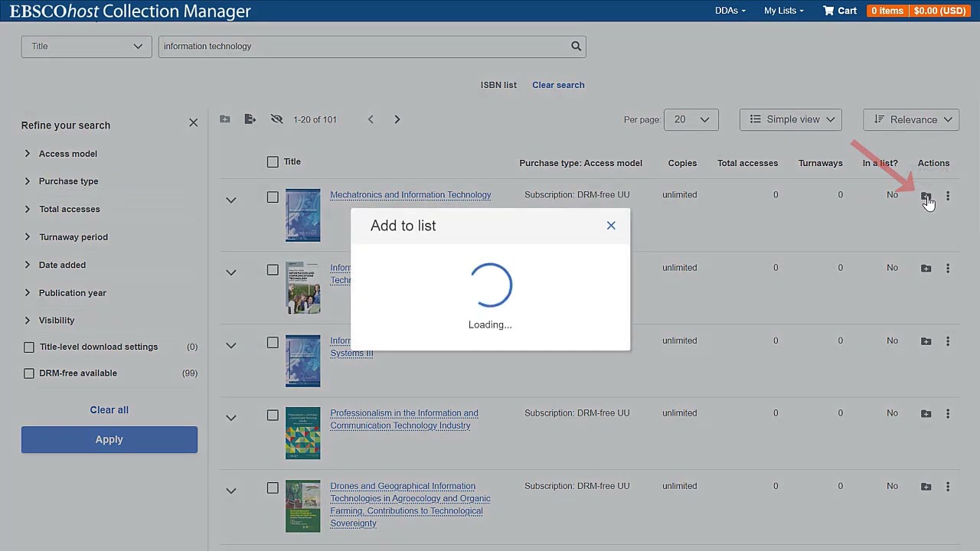This screenshot has width=980, height=551.
Task: Open the Per page 20 dropdown
Action: 691,119
